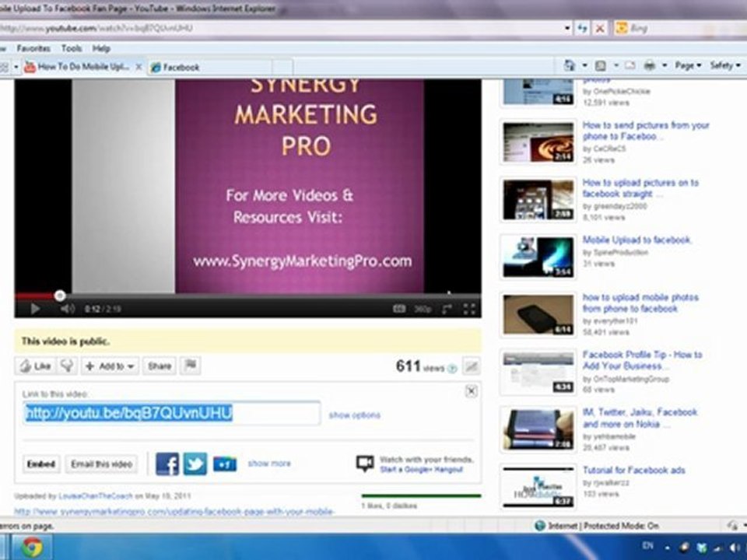Click the Home toolbar icon
Viewport: 747px width, 560px height.
(x=570, y=65)
